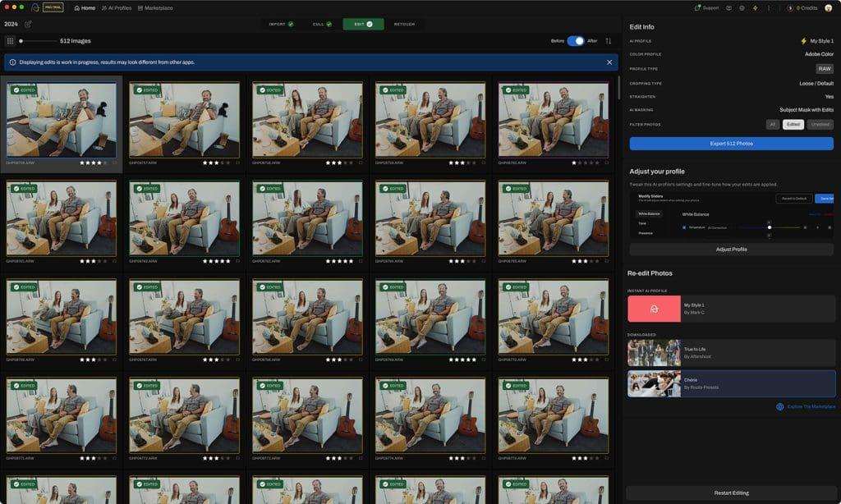Select Tone in the Modify Sliders list
841x504 pixels.
pos(642,223)
